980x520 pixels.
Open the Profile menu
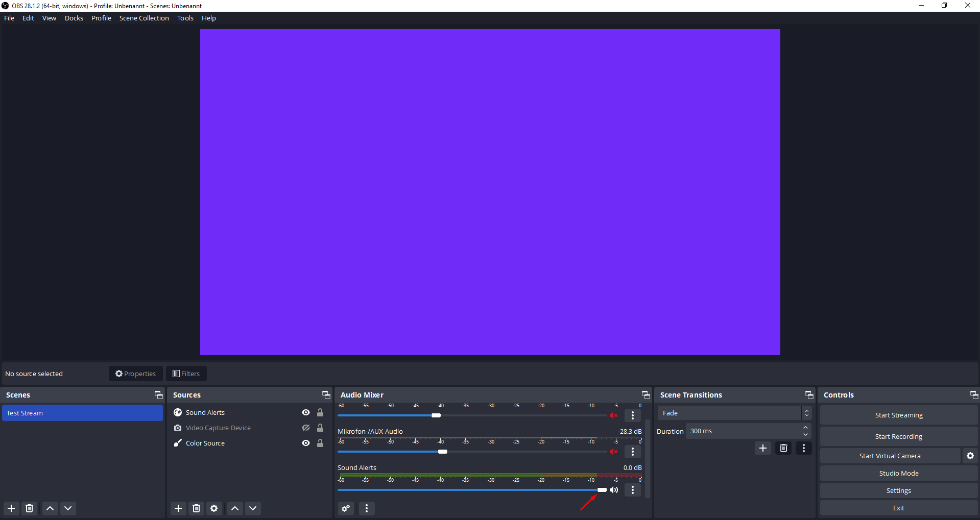tap(101, 18)
